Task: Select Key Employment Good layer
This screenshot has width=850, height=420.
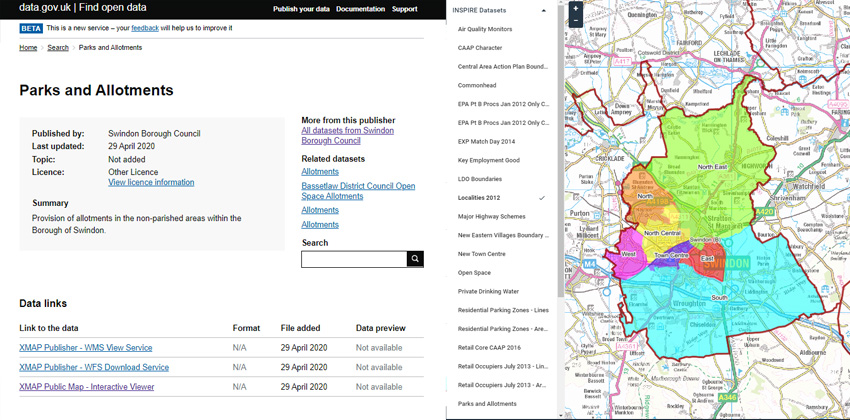Action: click(x=488, y=160)
